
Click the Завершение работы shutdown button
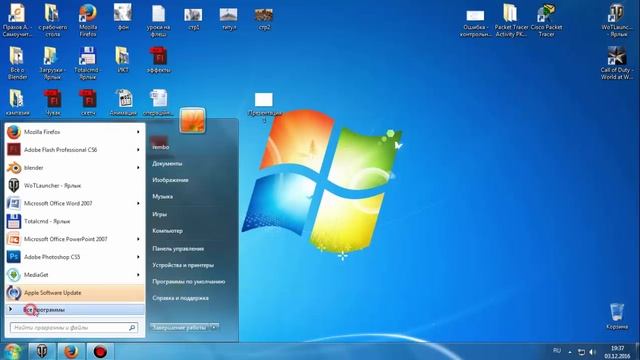(180, 327)
